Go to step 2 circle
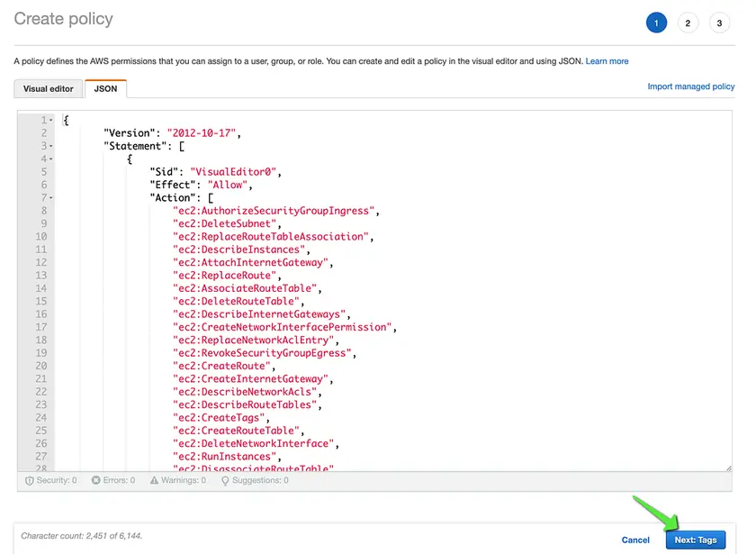The width and height of the screenshot is (756, 554). point(688,23)
